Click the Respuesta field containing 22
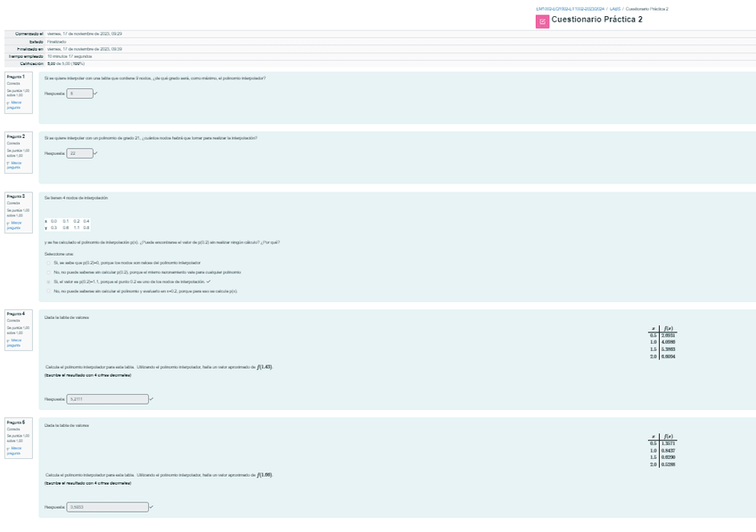 click(x=79, y=153)
